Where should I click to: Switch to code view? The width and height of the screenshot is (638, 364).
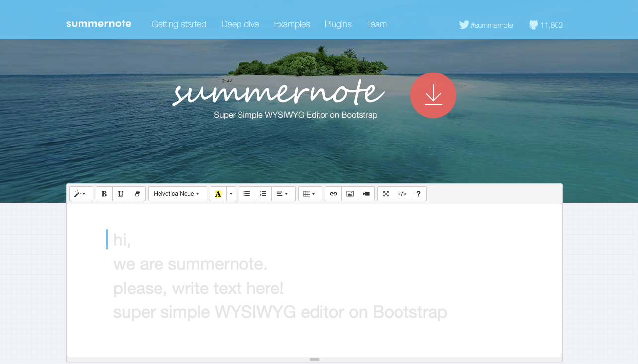pos(402,194)
